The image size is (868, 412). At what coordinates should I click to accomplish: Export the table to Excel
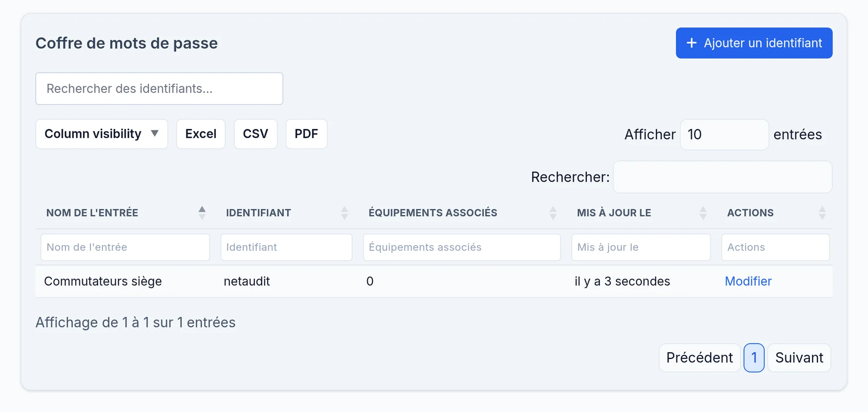pyautogui.click(x=201, y=134)
